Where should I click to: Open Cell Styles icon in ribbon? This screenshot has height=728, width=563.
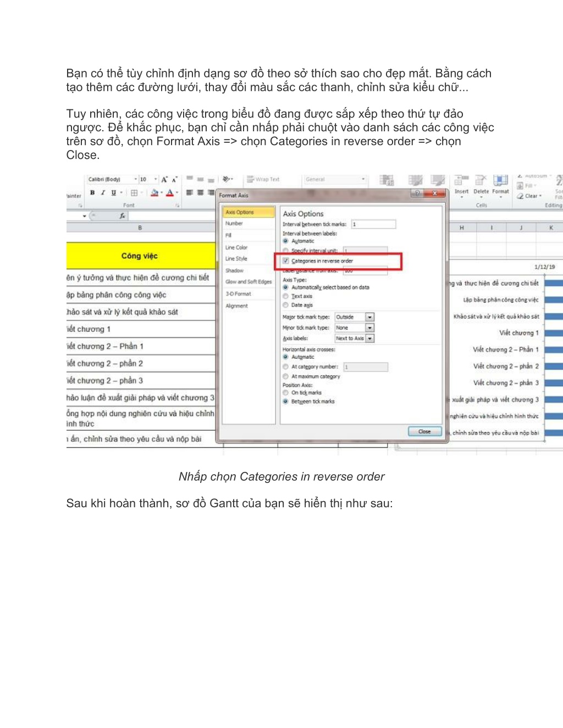click(x=438, y=181)
